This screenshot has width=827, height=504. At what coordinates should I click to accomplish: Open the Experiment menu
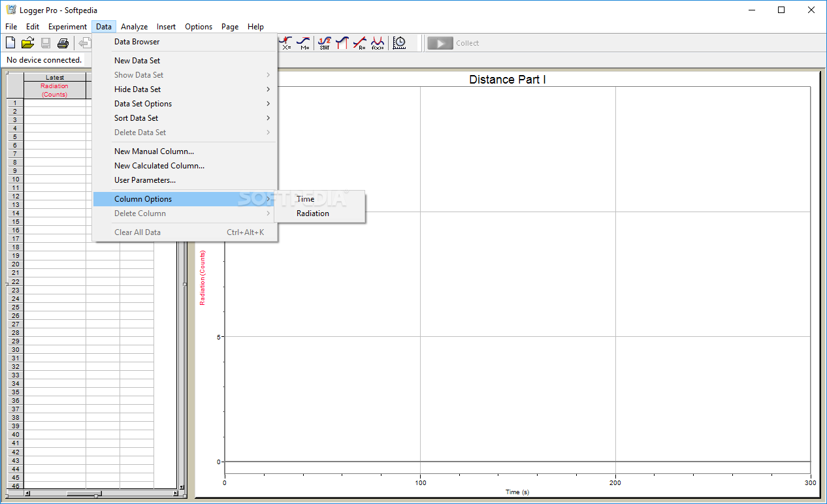[67, 27]
